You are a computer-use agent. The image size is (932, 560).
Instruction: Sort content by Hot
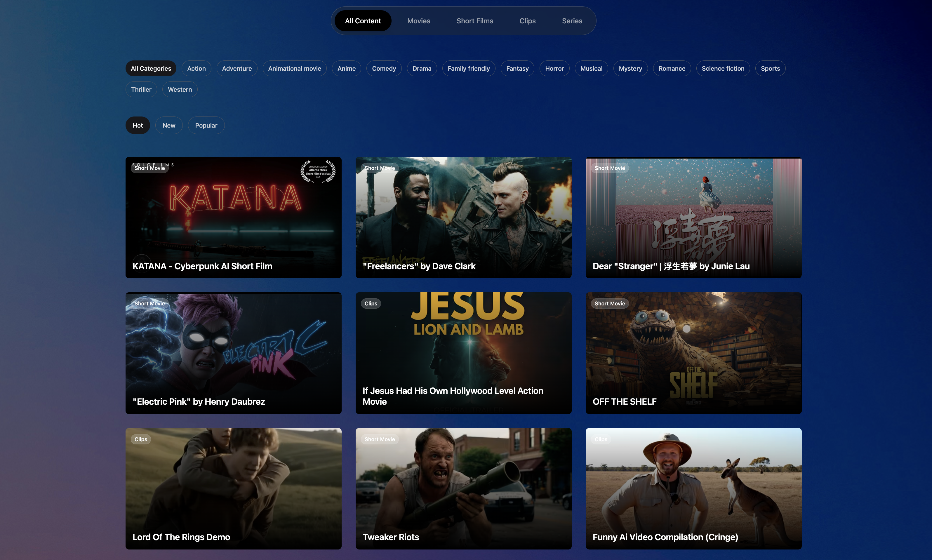[138, 125]
